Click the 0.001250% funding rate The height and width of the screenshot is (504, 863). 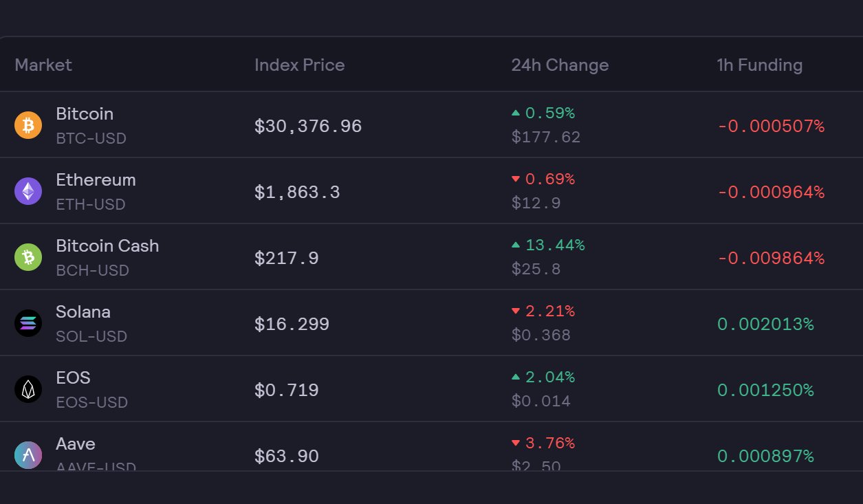click(765, 390)
